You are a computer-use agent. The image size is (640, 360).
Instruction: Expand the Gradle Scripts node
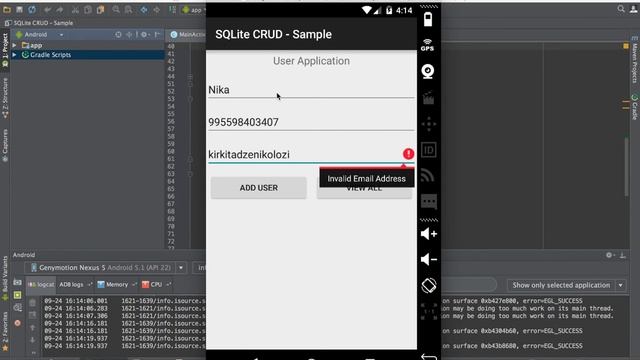[14, 55]
